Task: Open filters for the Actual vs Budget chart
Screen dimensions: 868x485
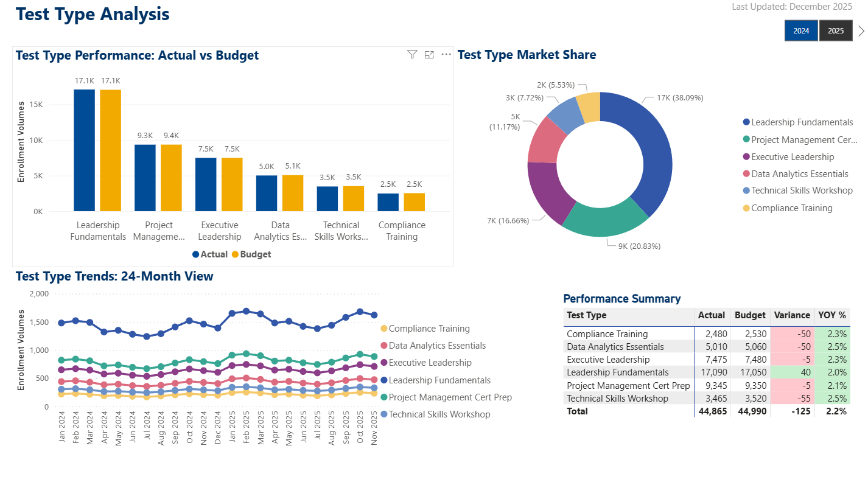Action: click(412, 54)
